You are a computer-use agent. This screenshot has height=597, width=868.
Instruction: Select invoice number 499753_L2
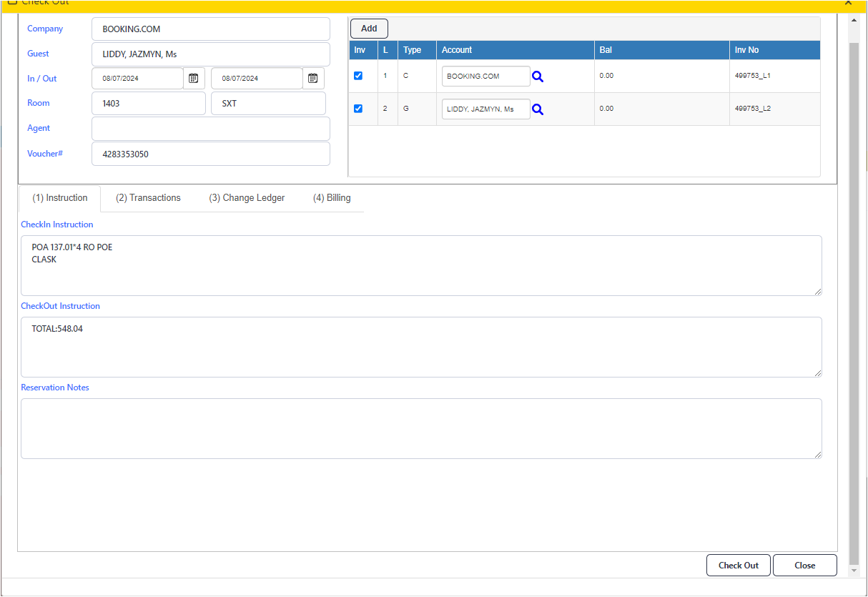click(753, 109)
